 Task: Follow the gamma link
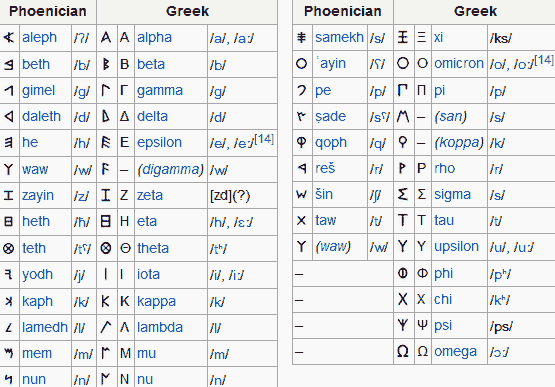tap(160, 91)
